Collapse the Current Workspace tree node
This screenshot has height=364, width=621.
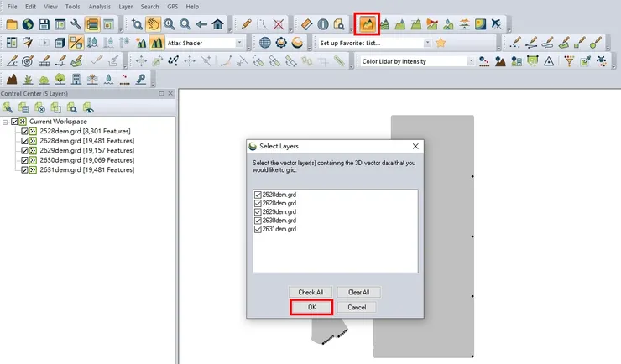coord(5,122)
